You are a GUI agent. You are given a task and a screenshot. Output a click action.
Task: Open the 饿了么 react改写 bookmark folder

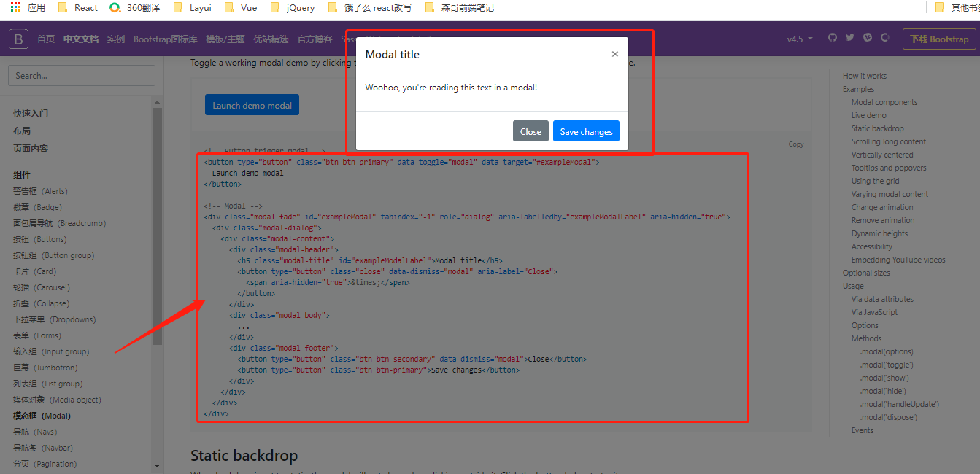[370, 7]
